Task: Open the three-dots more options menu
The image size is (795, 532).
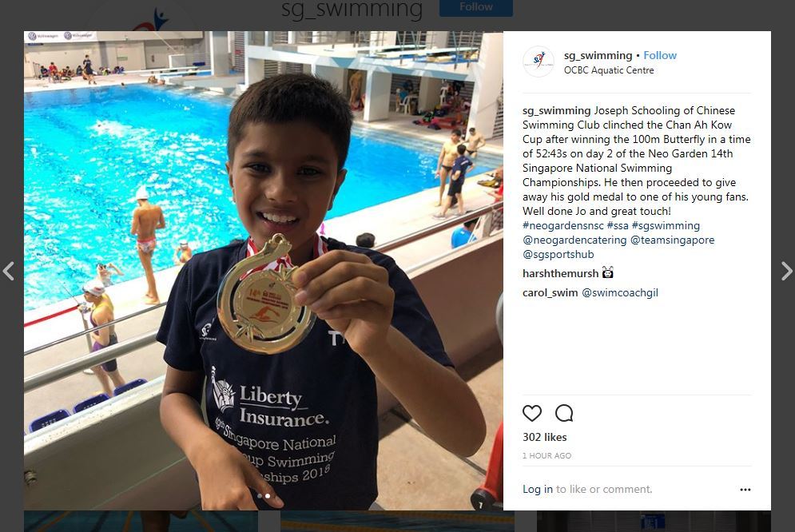Action: click(x=745, y=490)
